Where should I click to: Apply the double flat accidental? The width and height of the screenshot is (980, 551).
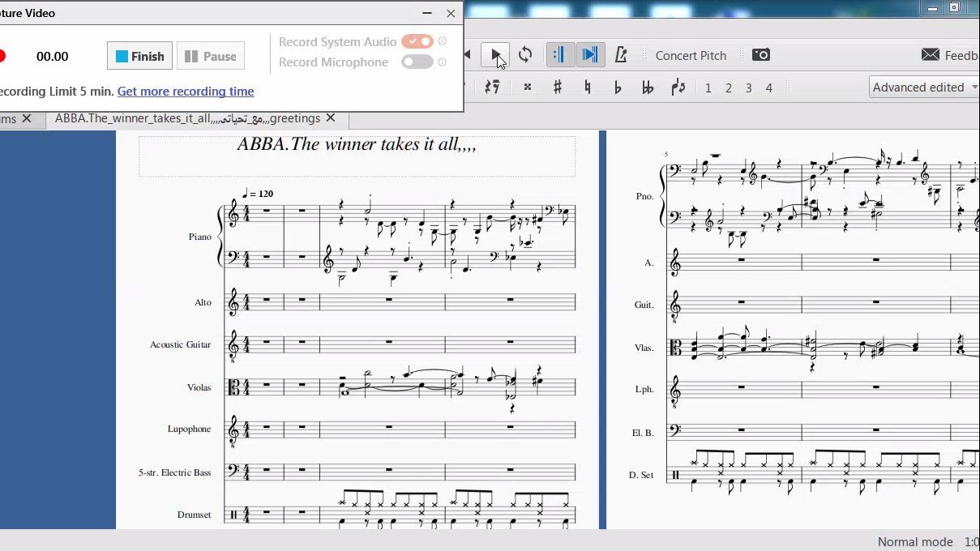648,88
